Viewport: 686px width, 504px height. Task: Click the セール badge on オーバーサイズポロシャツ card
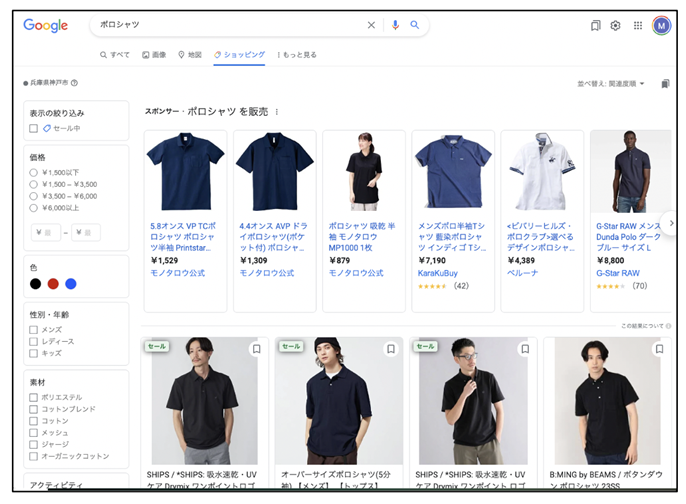(x=291, y=346)
